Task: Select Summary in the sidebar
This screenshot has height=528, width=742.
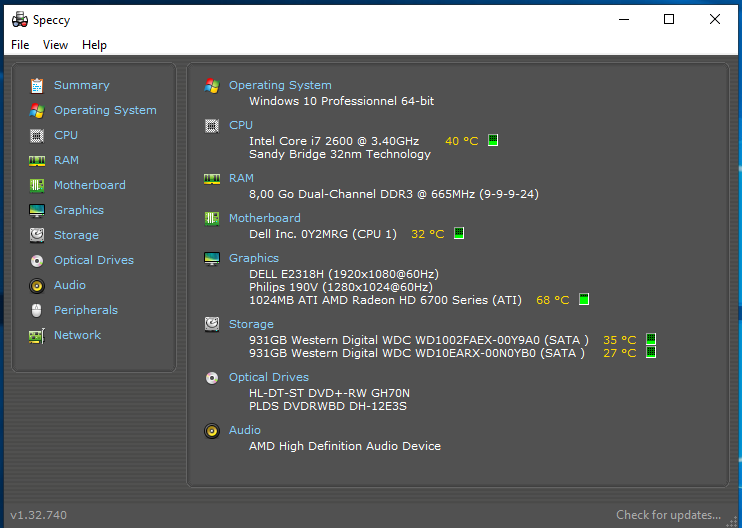Action: pyautogui.click(x=81, y=85)
